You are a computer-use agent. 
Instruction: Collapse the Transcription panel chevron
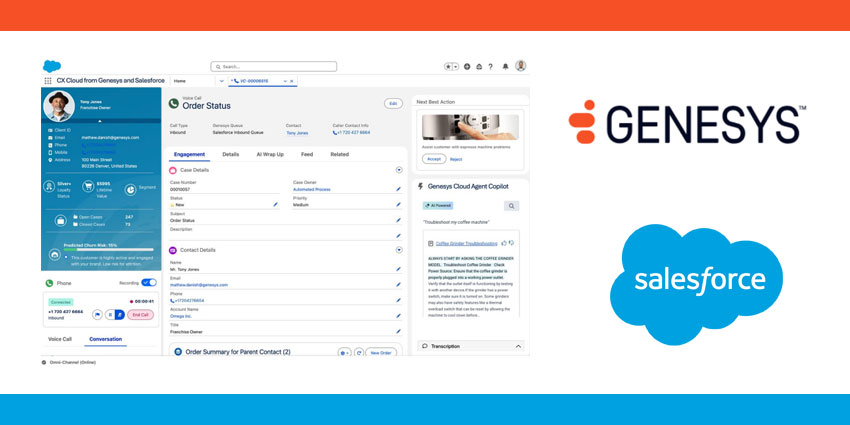click(x=518, y=346)
